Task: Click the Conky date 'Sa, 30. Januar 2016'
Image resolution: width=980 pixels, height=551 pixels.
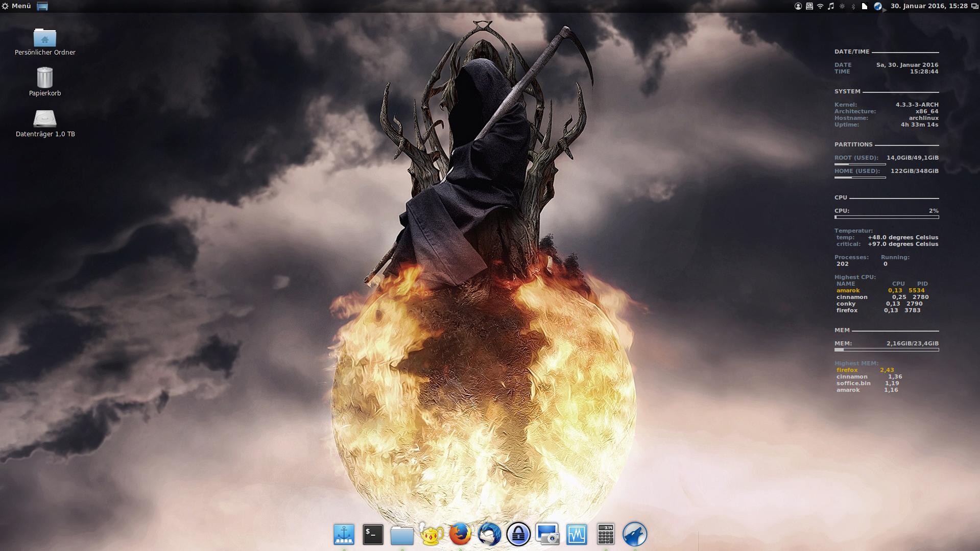Action: pyautogui.click(x=907, y=65)
